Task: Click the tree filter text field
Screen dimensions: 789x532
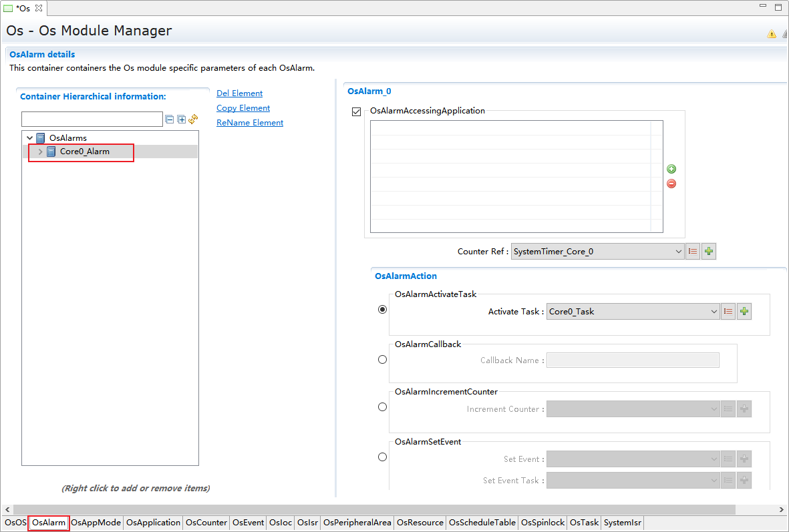Action: tap(92, 119)
